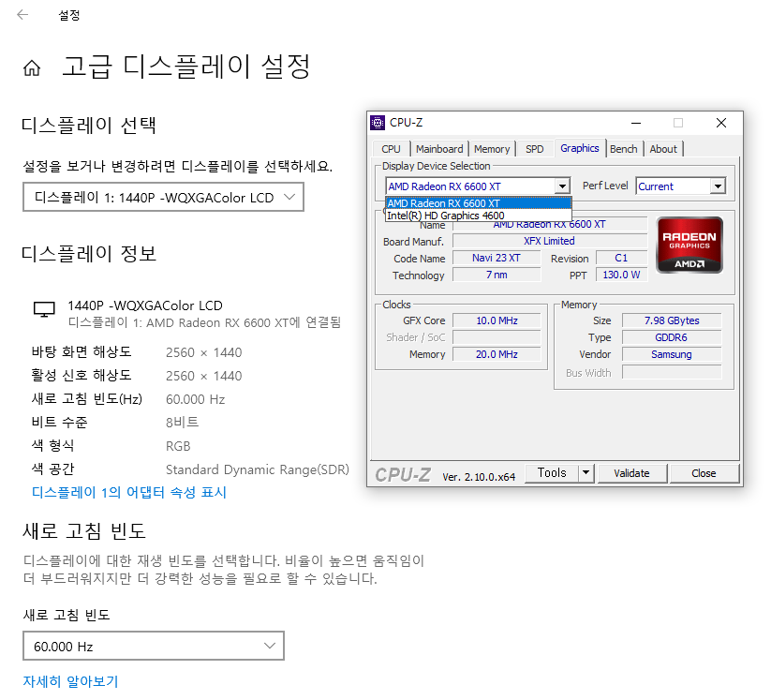Select AMD Radeon RX 6600 XT list entry

click(479, 203)
